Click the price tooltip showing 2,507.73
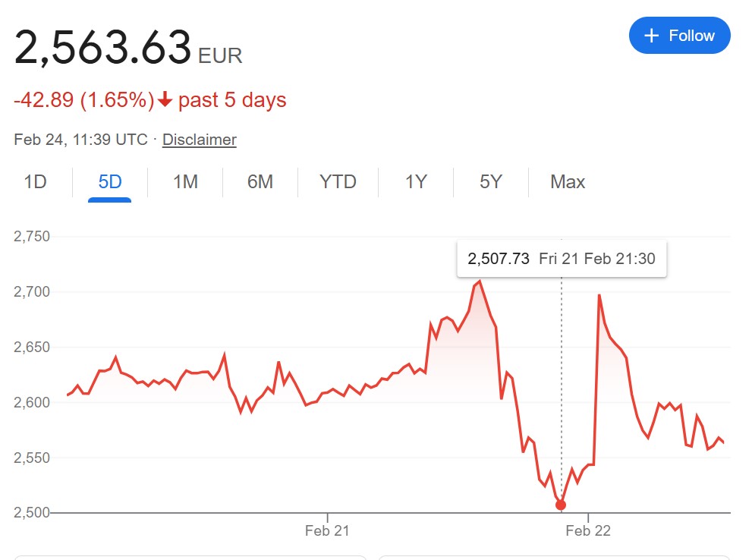Viewport: 752px width, 560px height. tap(562, 258)
